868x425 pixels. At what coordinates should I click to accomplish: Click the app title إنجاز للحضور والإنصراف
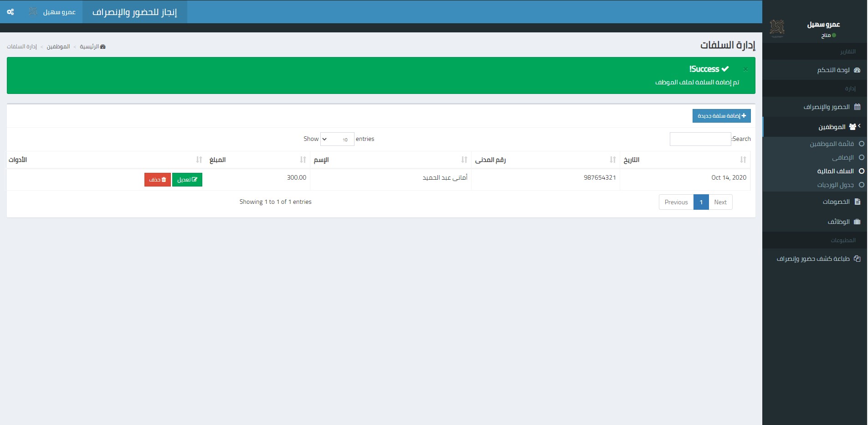(135, 12)
